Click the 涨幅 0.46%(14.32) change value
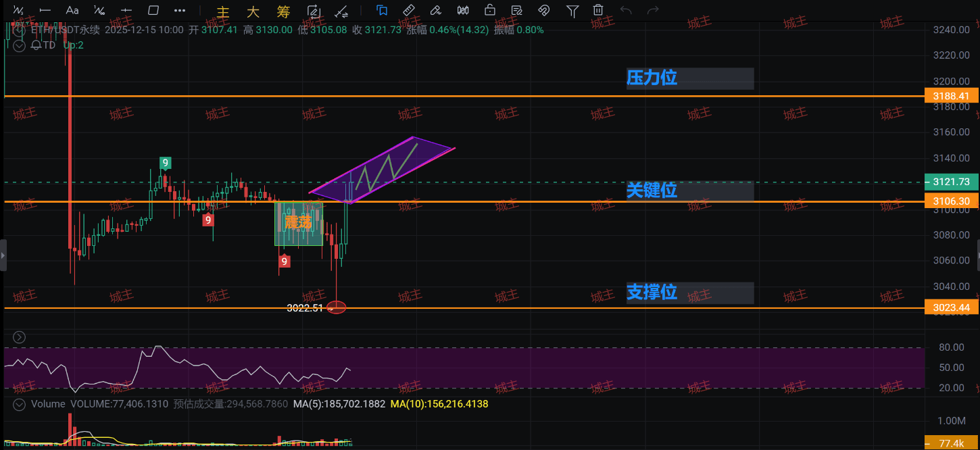 pyautogui.click(x=447, y=30)
